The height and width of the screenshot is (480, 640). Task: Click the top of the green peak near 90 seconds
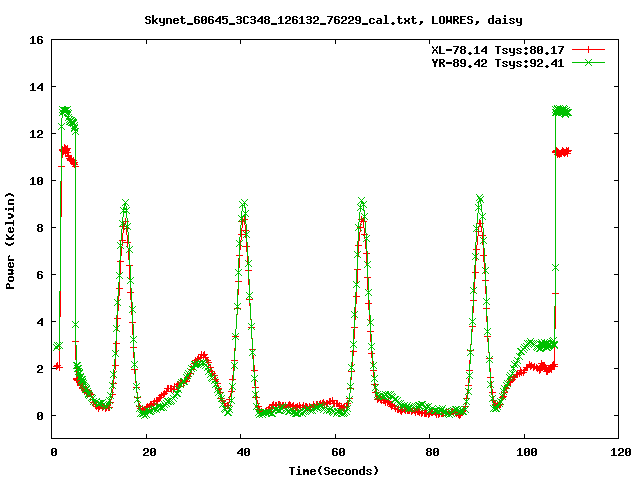click(480, 199)
